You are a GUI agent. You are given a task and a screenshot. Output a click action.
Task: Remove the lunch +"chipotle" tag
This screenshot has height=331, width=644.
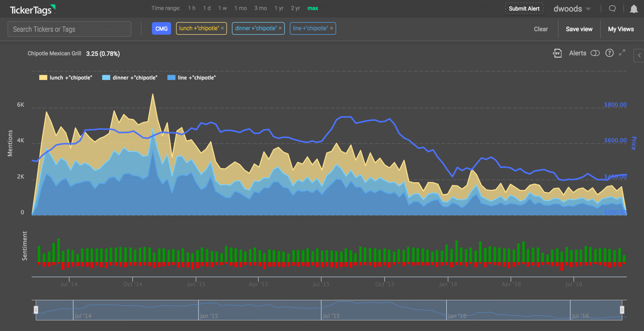pyautogui.click(x=222, y=28)
